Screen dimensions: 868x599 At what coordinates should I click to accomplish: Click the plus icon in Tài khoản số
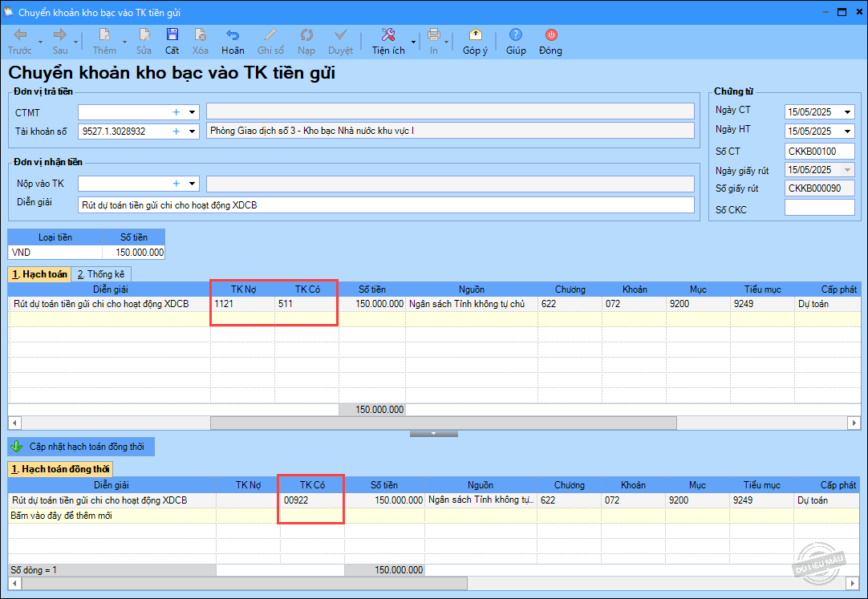pos(176,131)
